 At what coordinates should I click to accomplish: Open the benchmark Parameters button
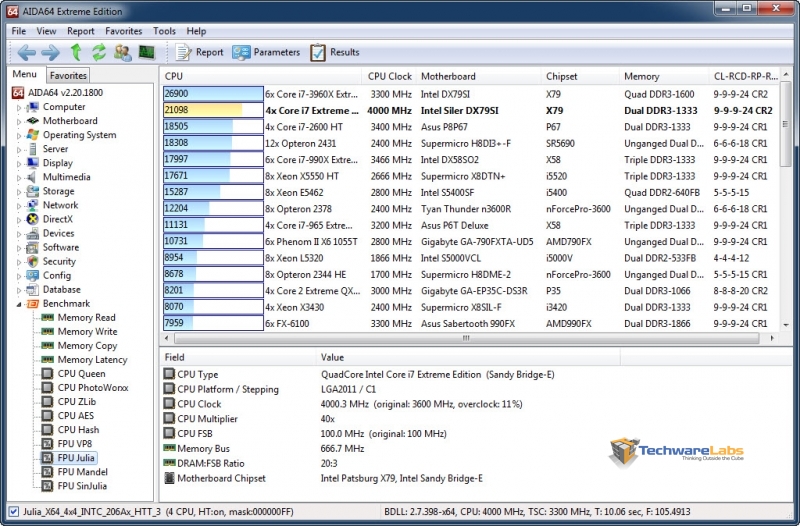pos(266,52)
